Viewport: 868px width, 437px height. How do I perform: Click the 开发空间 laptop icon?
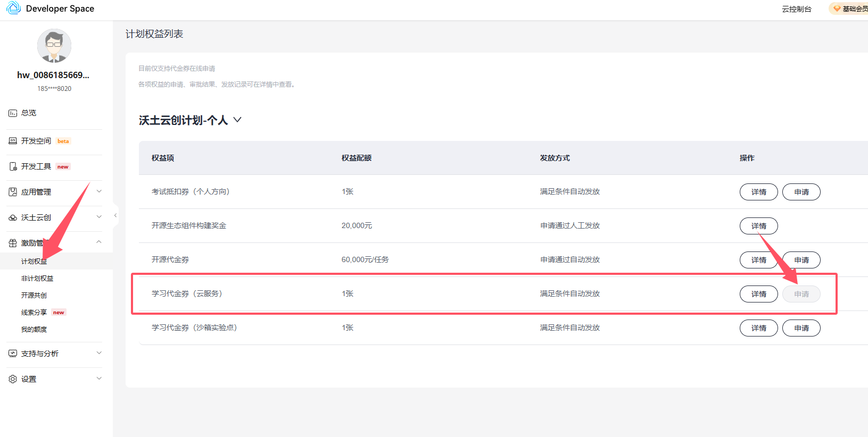point(13,141)
